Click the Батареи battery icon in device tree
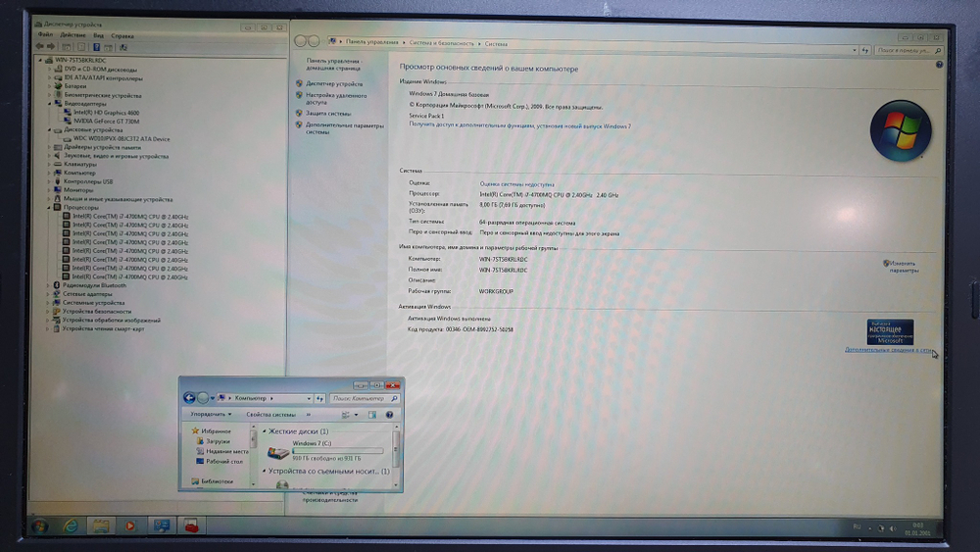 [x=58, y=86]
